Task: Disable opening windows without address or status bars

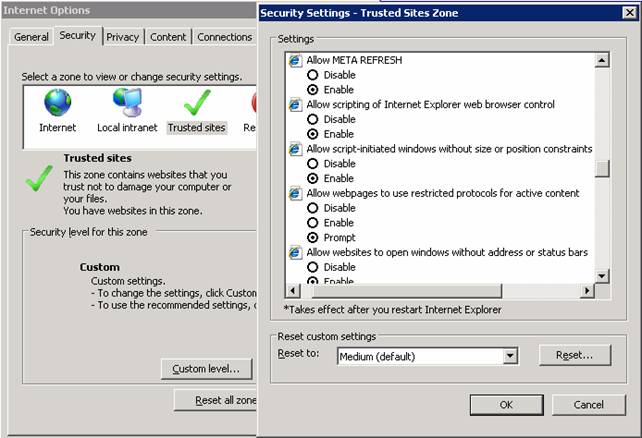Action: click(312, 267)
